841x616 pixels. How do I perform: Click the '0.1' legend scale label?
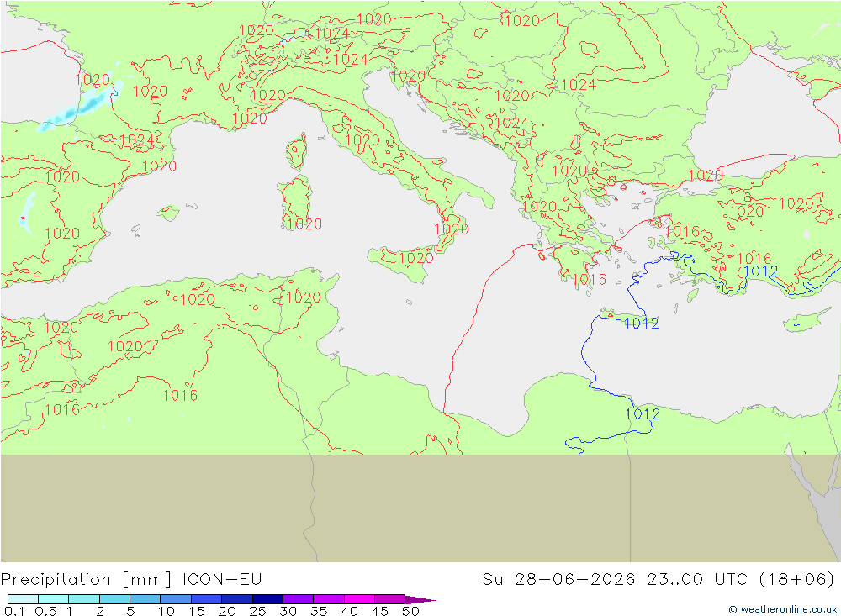(x=14, y=611)
